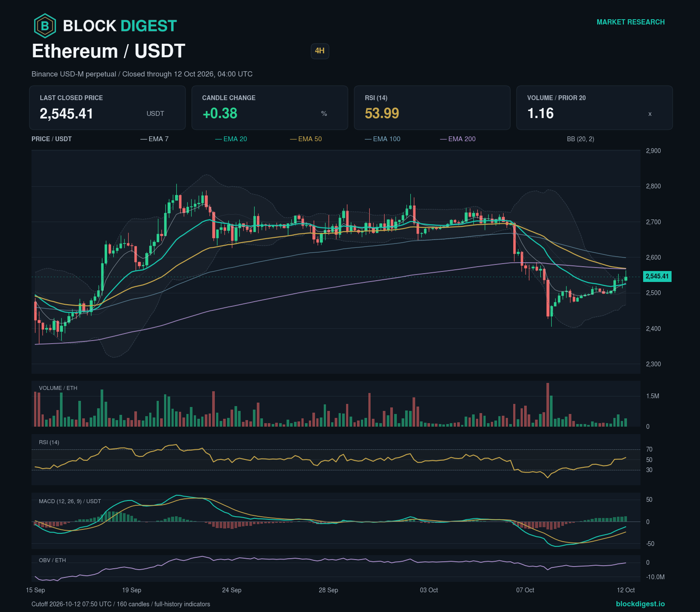The height and width of the screenshot is (612, 700).
Task: Click the 15 Sep date label
Action: pyautogui.click(x=35, y=590)
